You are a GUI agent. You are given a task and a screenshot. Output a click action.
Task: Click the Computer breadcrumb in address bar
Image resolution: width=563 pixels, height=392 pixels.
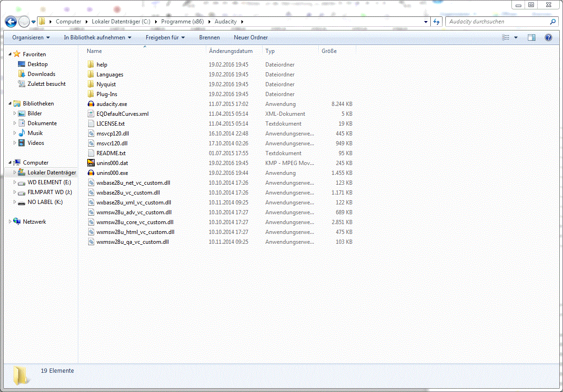click(x=68, y=22)
